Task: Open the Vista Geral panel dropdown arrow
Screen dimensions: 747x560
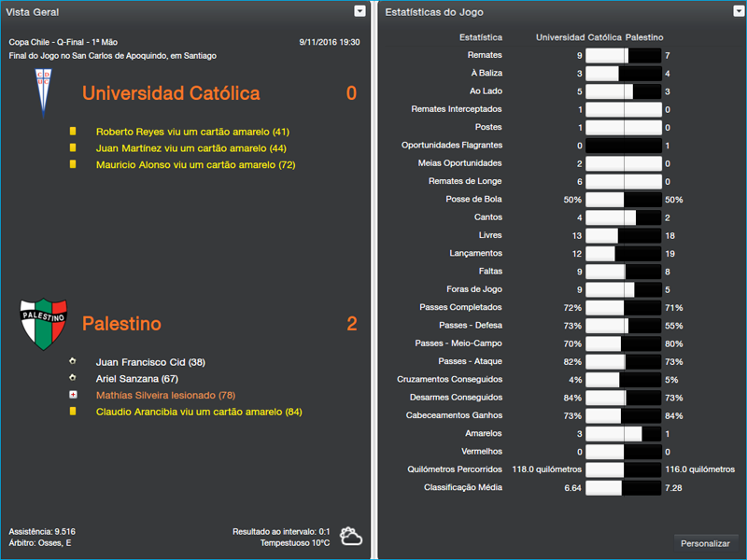Action: click(x=359, y=11)
